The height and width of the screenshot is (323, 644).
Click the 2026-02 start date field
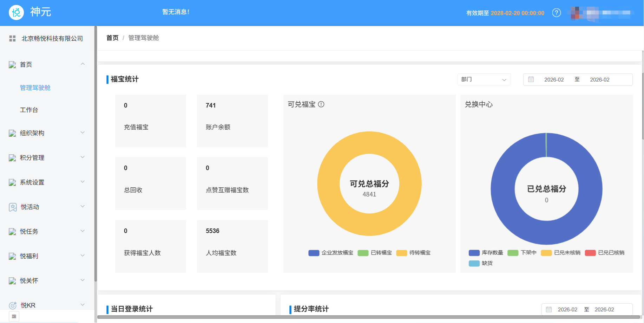click(x=554, y=79)
